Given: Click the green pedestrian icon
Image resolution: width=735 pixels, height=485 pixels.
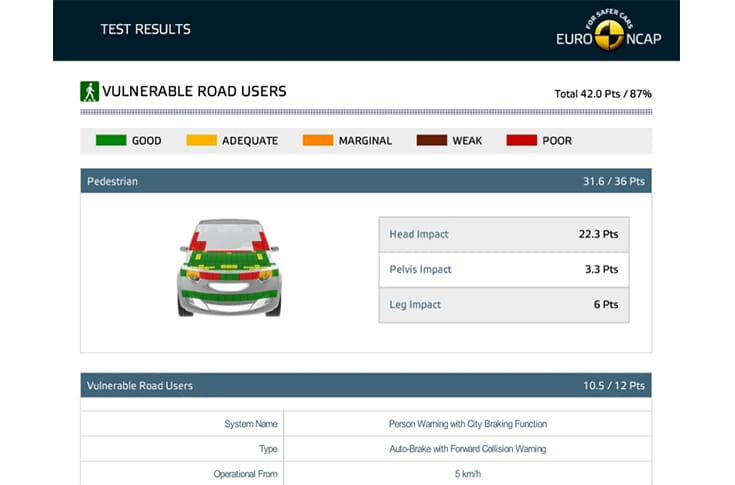Looking at the screenshot, I should (89, 92).
